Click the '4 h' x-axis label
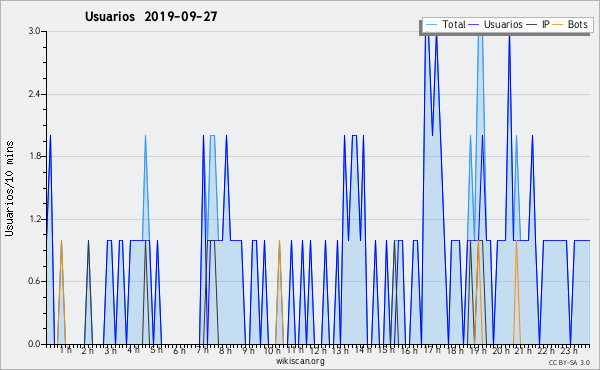Viewport: 600px width, 370px height. click(134, 350)
